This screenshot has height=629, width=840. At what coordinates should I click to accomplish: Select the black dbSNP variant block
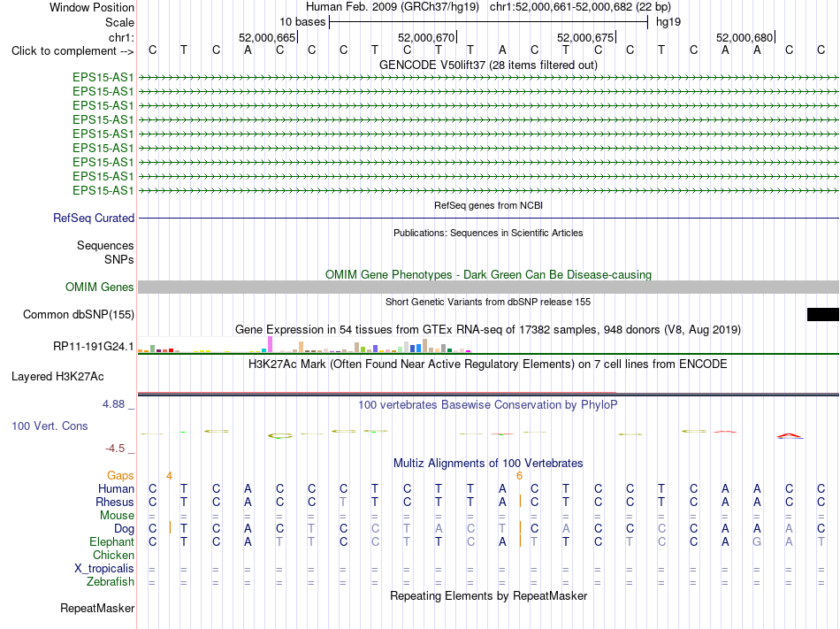[x=823, y=315]
